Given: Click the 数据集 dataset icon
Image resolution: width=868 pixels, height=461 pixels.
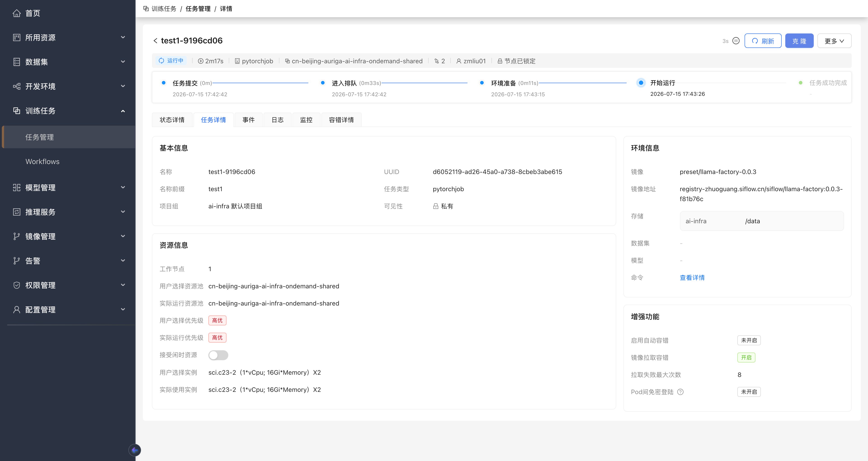Looking at the screenshot, I should coord(17,62).
